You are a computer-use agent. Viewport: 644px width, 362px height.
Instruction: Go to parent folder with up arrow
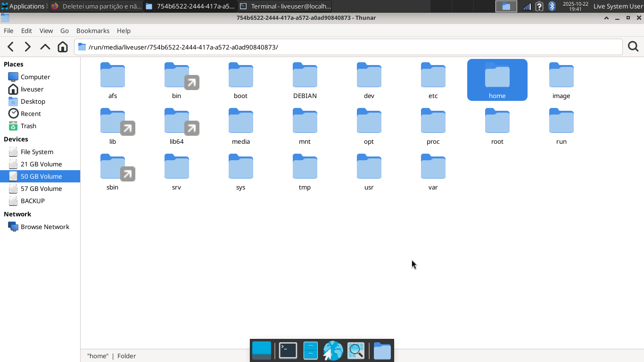click(45, 47)
